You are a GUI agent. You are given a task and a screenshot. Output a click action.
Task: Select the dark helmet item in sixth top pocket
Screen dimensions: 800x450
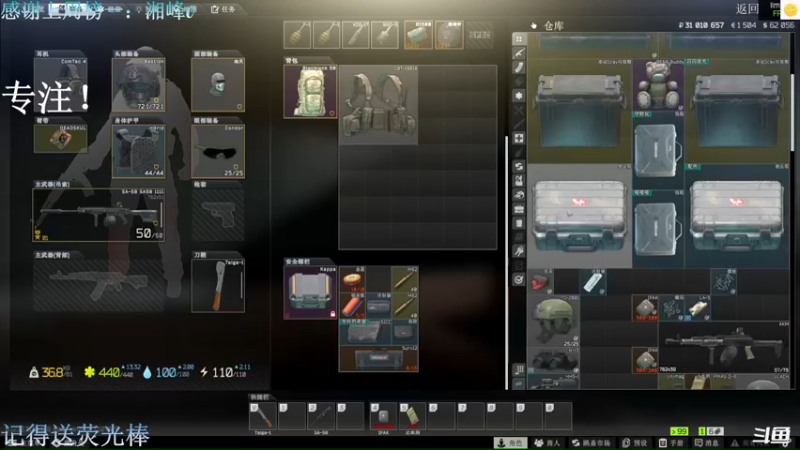449,35
